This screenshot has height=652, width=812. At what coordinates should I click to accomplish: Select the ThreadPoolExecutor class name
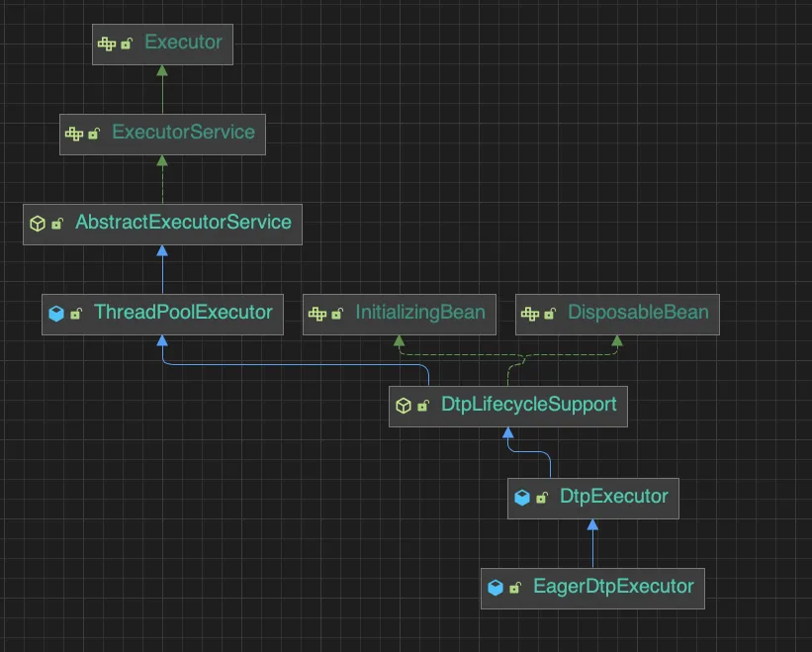[183, 313]
